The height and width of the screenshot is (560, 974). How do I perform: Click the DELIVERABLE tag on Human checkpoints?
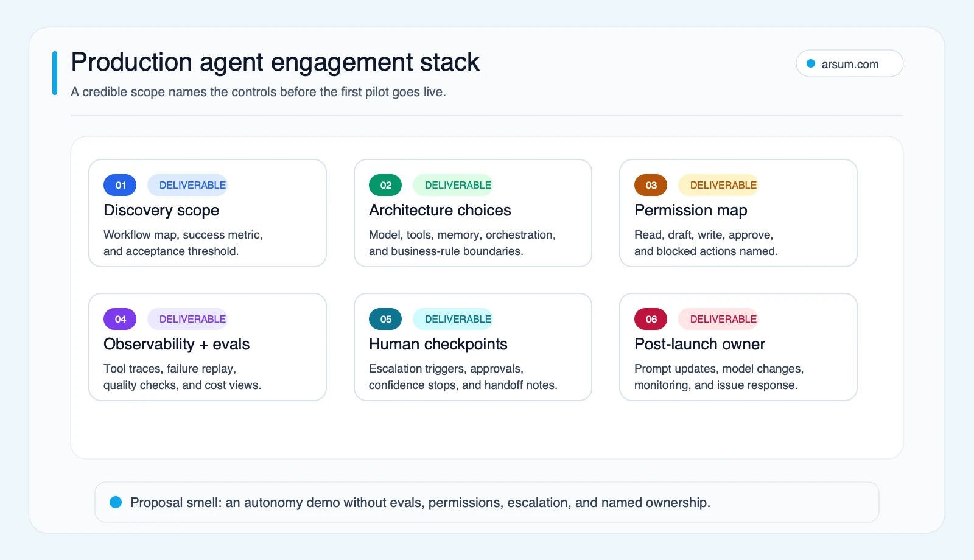pyautogui.click(x=453, y=319)
